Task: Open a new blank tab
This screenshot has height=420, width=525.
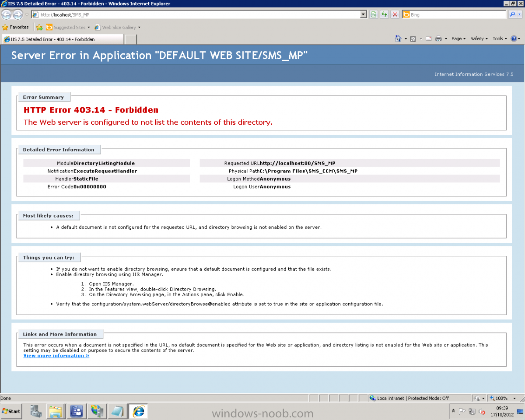Action: click(131, 39)
